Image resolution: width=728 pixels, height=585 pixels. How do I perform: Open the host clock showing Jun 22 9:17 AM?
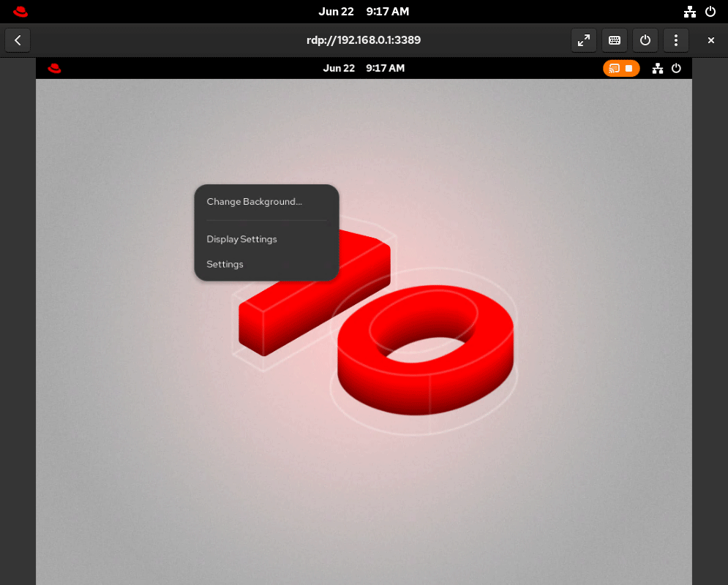(x=364, y=12)
